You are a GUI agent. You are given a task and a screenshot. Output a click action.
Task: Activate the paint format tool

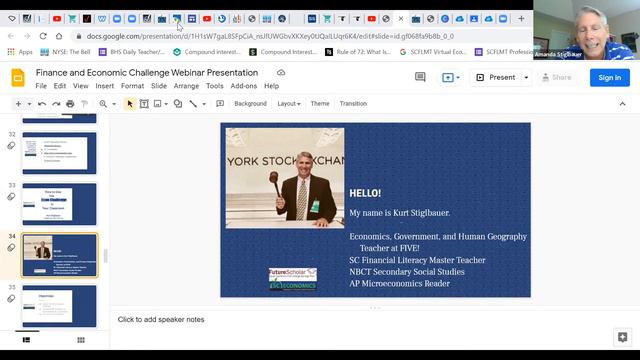tap(84, 104)
